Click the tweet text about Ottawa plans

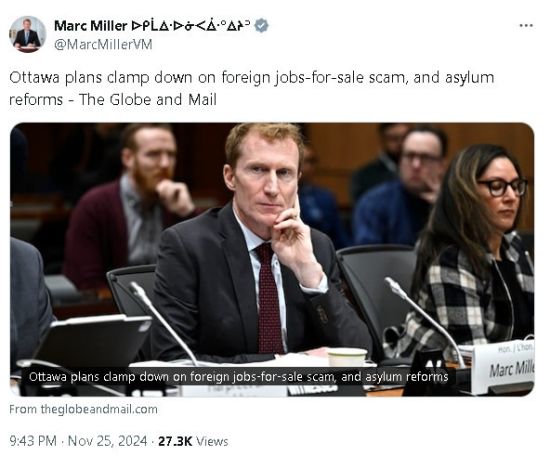pos(251,88)
